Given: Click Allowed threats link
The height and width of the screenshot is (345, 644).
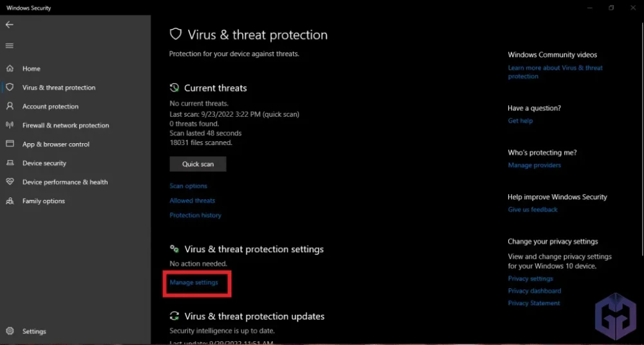Looking at the screenshot, I should [x=192, y=201].
